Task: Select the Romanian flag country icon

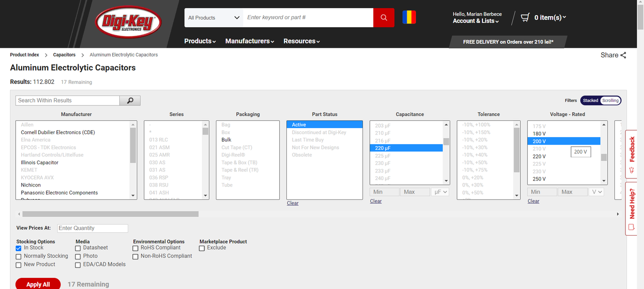Action: tap(409, 18)
